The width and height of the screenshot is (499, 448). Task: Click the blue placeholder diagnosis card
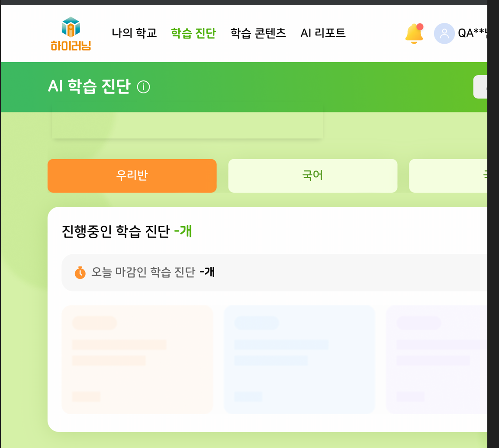pyautogui.click(x=299, y=359)
